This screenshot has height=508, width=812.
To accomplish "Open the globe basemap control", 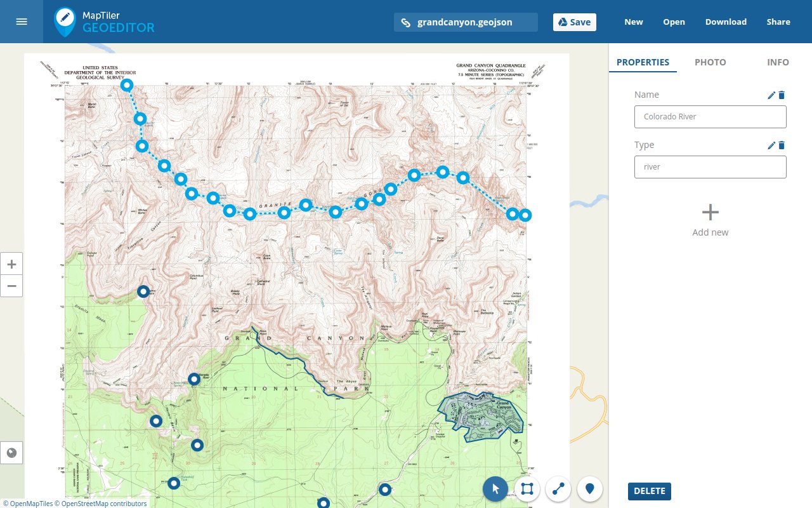I will point(11,453).
